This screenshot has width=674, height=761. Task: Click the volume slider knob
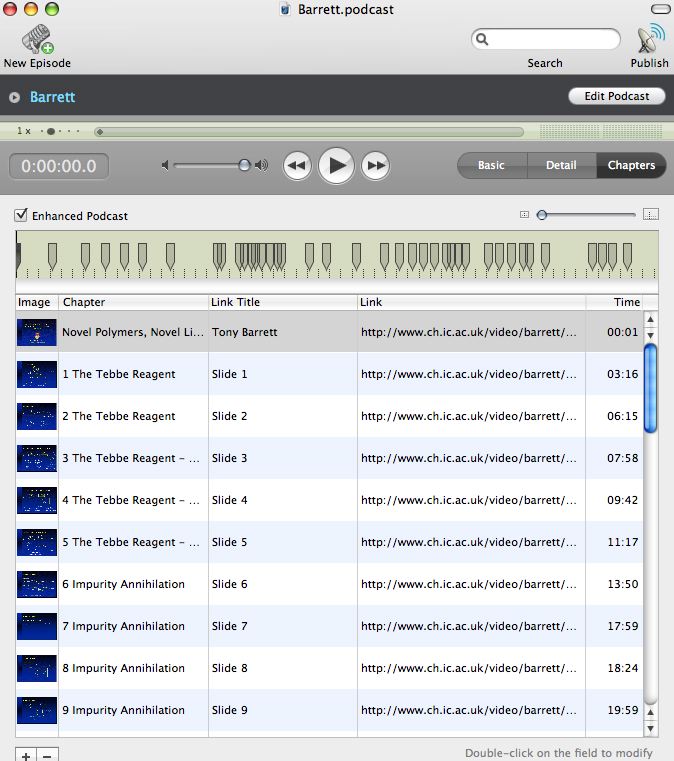[244, 166]
